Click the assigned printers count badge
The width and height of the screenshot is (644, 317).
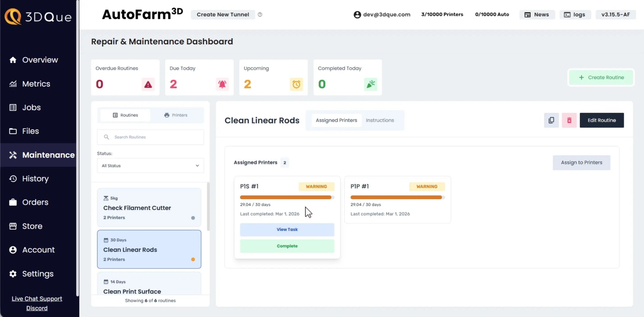click(284, 163)
